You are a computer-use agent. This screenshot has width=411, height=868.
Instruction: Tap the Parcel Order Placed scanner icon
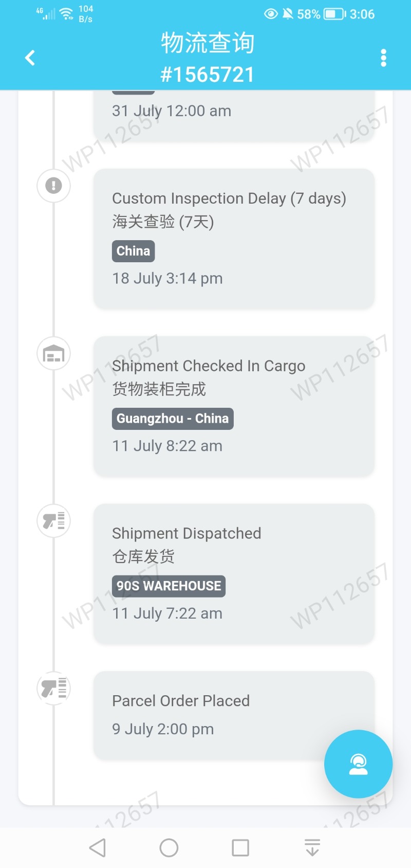(53, 688)
